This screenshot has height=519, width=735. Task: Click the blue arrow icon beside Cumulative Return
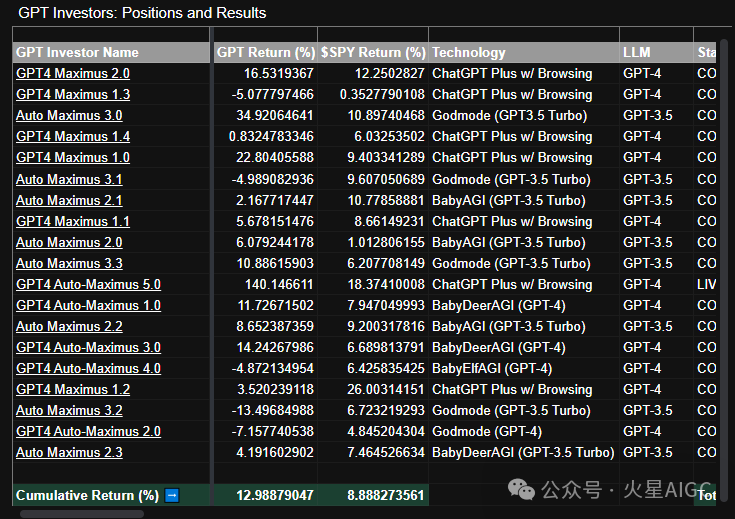click(x=171, y=495)
